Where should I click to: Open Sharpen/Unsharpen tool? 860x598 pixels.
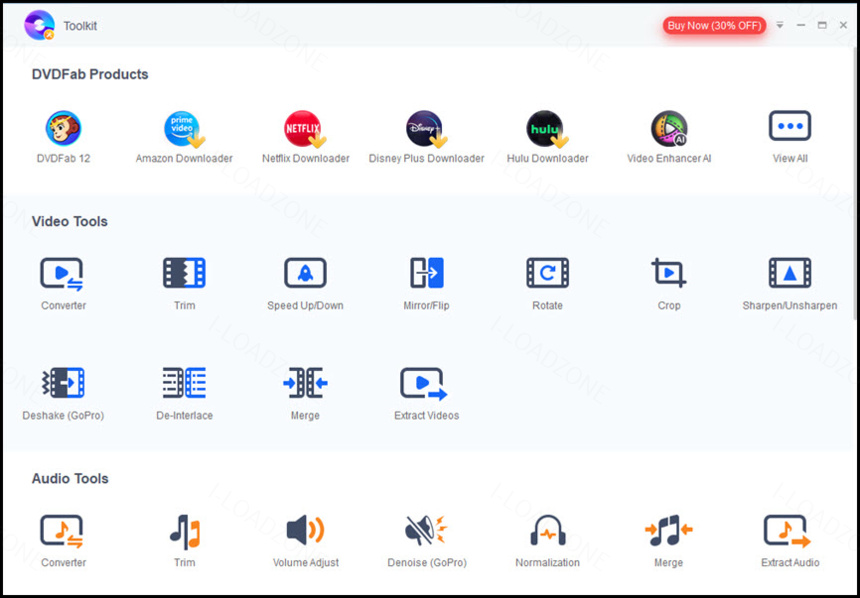[x=790, y=273]
